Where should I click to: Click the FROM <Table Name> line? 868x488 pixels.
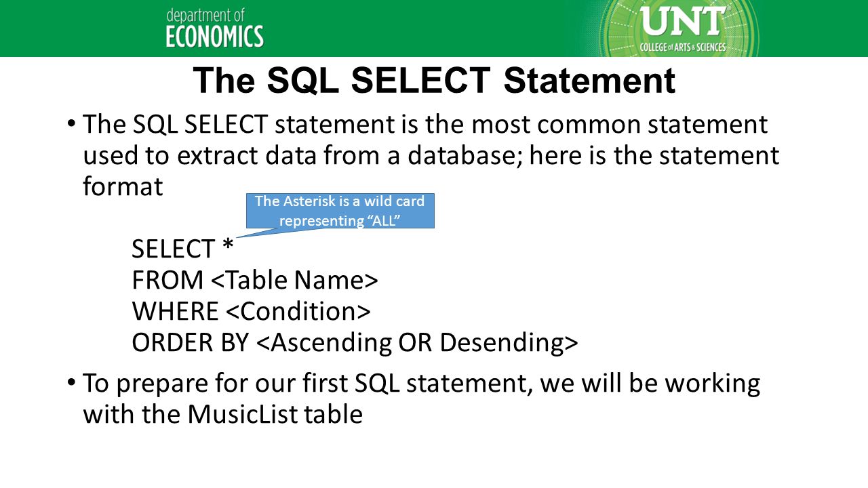click(254, 280)
